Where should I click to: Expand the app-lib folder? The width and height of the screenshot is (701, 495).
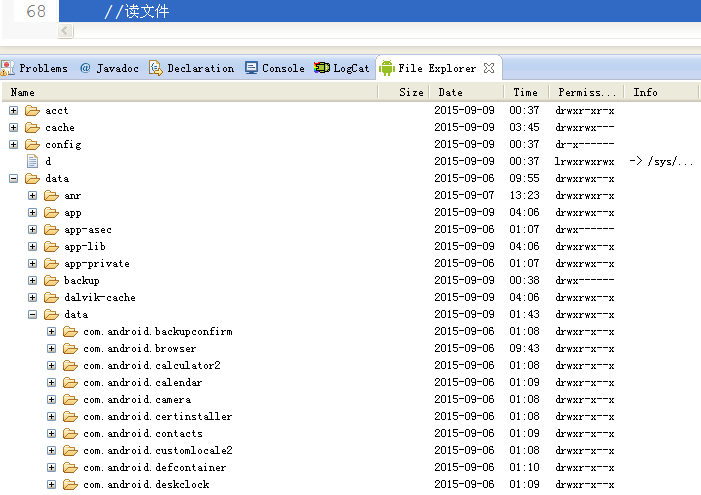(32, 246)
